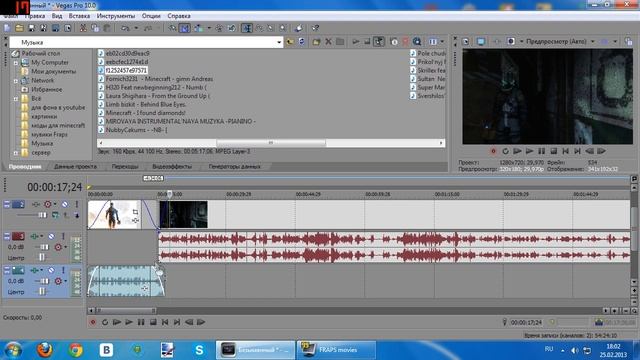The width and height of the screenshot is (640, 360).
Task: Pause playback in preview window
Action: [x=541, y=151]
